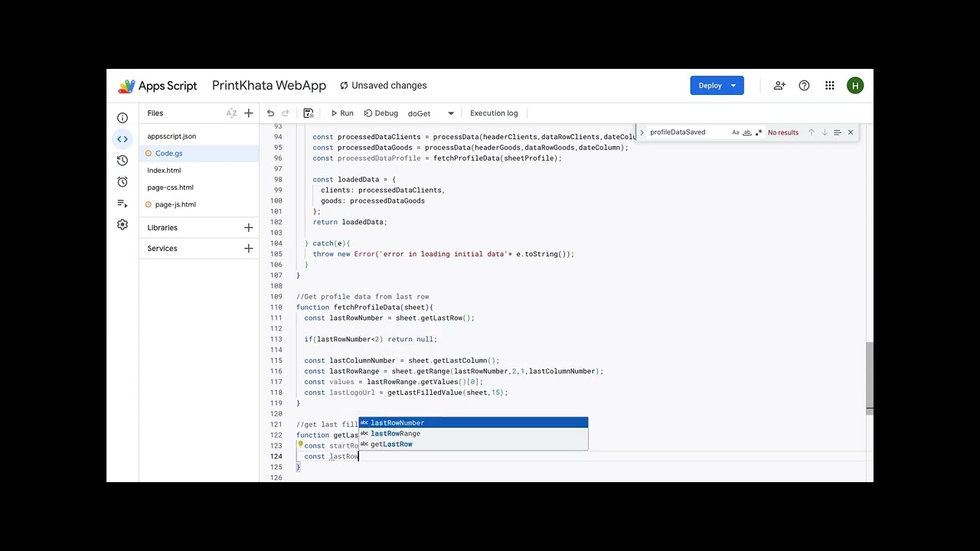Image resolution: width=980 pixels, height=551 pixels.
Task: Go to previous match arrow
Action: point(812,132)
